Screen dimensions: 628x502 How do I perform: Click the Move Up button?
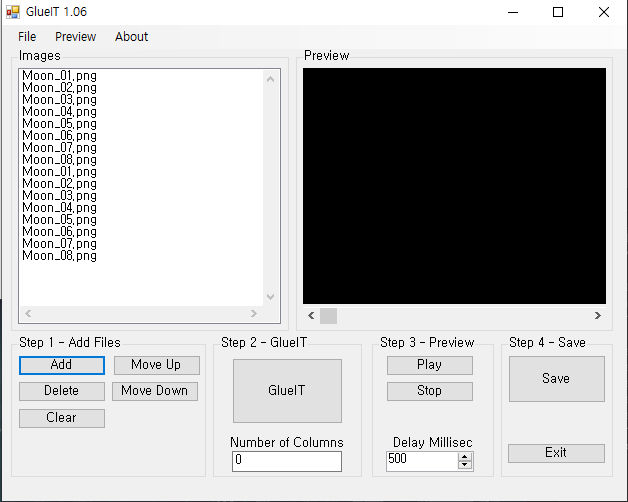157,365
